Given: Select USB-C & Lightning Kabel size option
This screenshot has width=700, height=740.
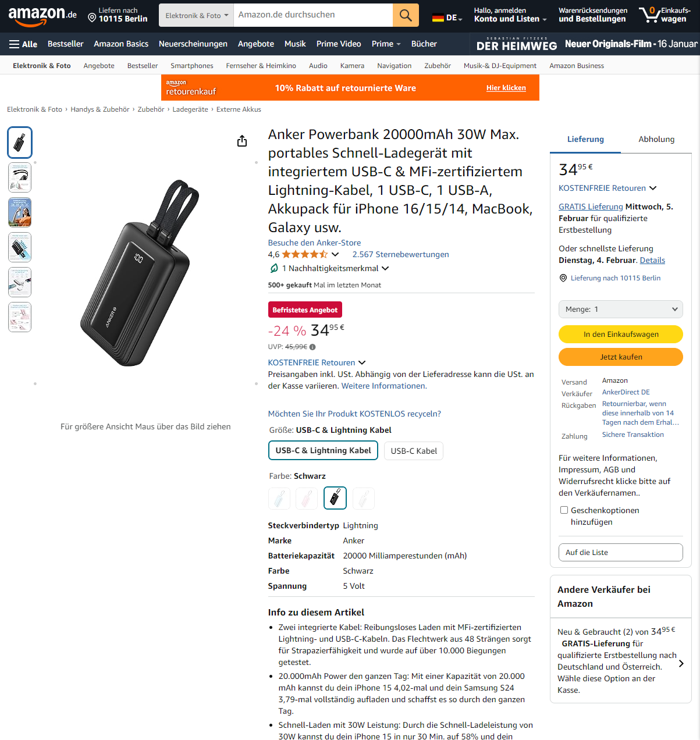Looking at the screenshot, I should (x=323, y=450).
